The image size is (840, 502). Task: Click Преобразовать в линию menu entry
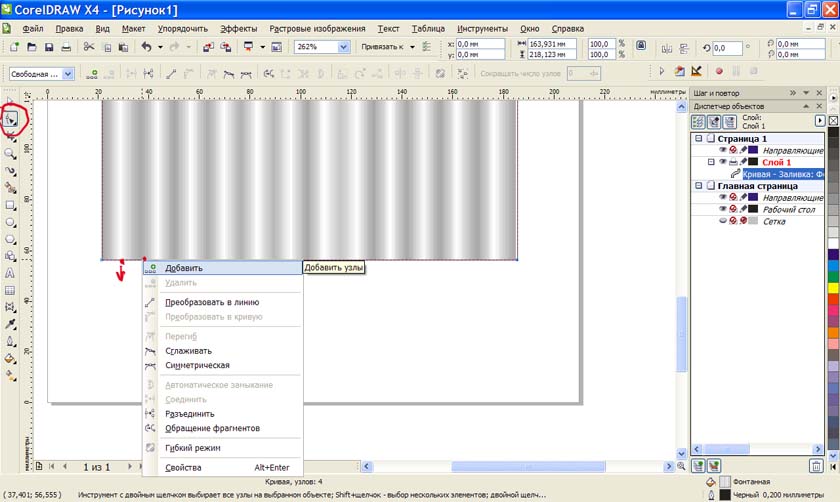coord(212,302)
